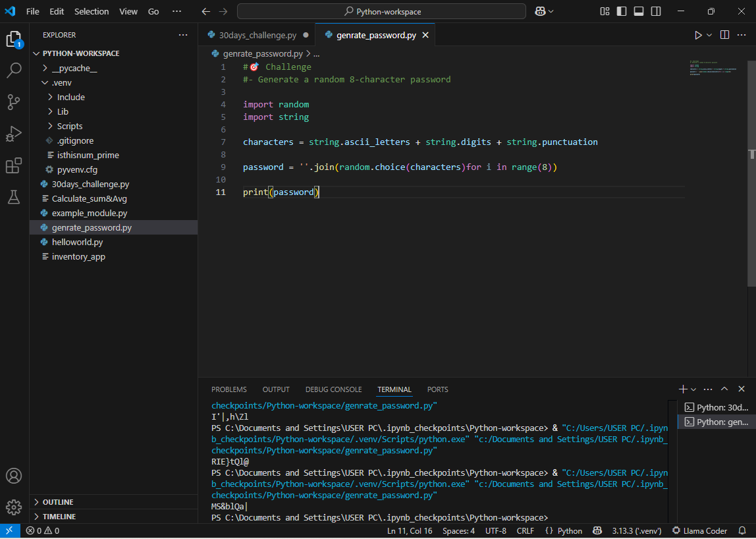Image resolution: width=756 pixels, height=539 pixels.
Task: Collapse the .venv folder
Action: pos(45,82)
